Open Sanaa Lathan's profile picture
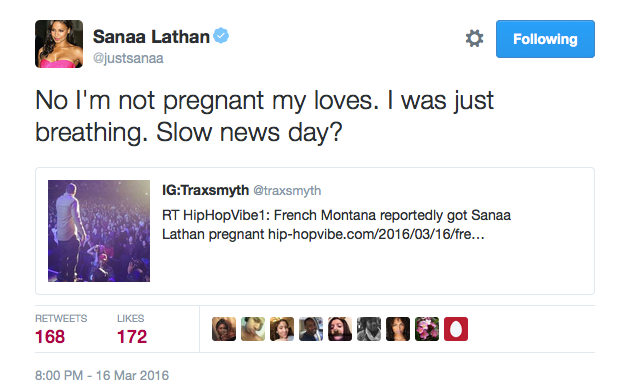This screenshot has width=627, height=388. [x=59, y=44]
